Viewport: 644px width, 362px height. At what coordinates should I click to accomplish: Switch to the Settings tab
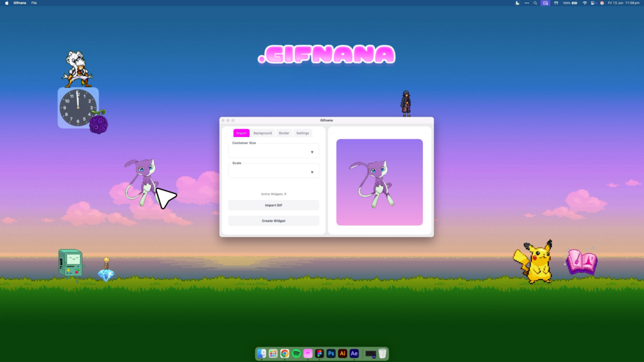click(302, 133)
